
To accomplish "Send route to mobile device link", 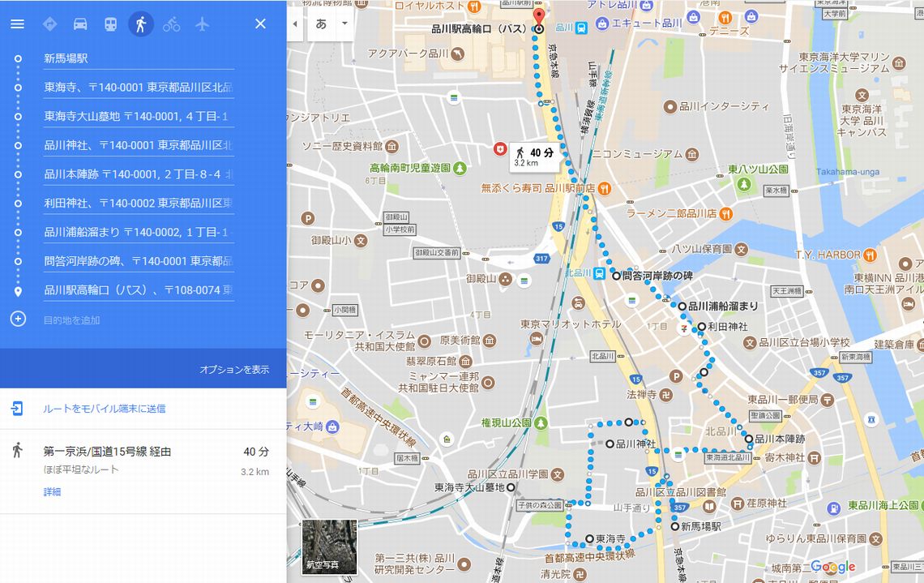I will coord(105,409).
